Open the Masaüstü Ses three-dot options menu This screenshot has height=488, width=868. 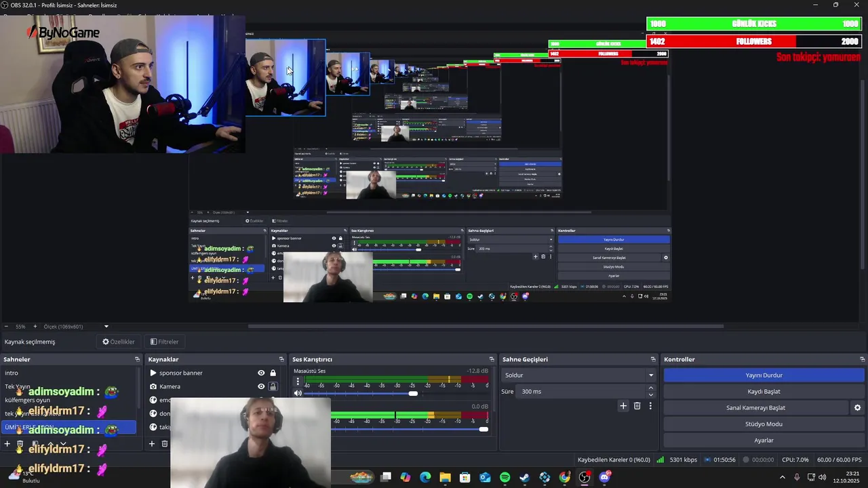[x=298, y=382]
